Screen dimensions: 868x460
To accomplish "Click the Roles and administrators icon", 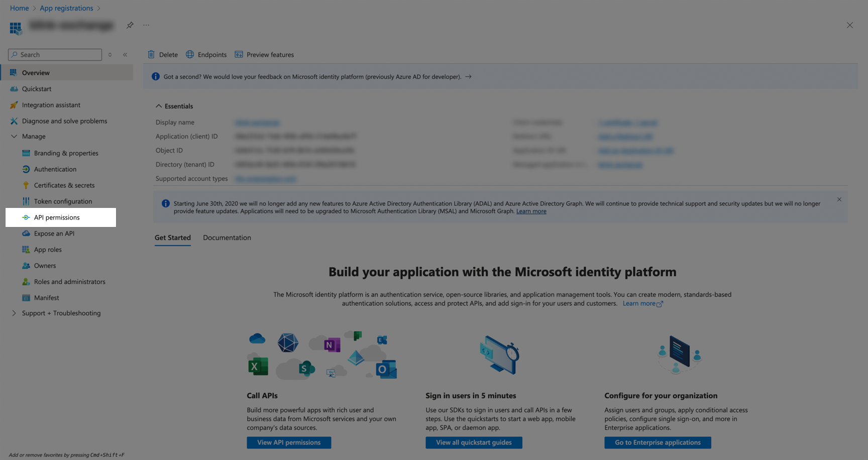I will (x=26, y=282).
